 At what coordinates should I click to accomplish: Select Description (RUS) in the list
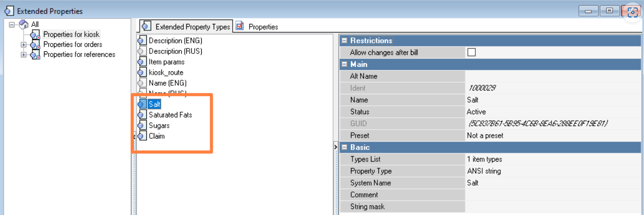[x=175, y=51]
